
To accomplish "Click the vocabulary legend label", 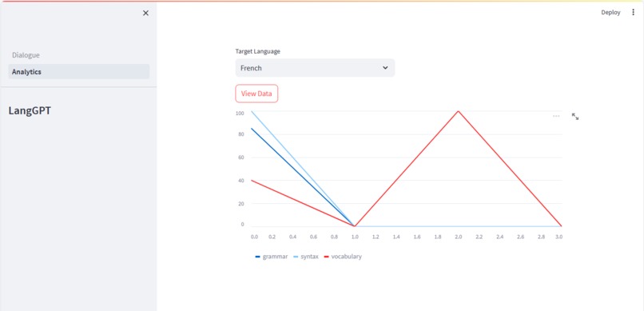I will click(x=347, y=257).
